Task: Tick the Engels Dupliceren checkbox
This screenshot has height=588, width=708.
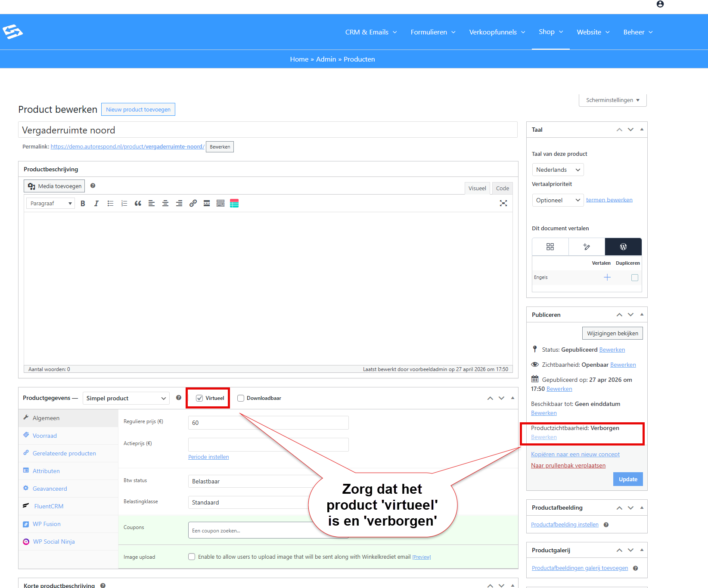Action: click(x=635, y=278)
